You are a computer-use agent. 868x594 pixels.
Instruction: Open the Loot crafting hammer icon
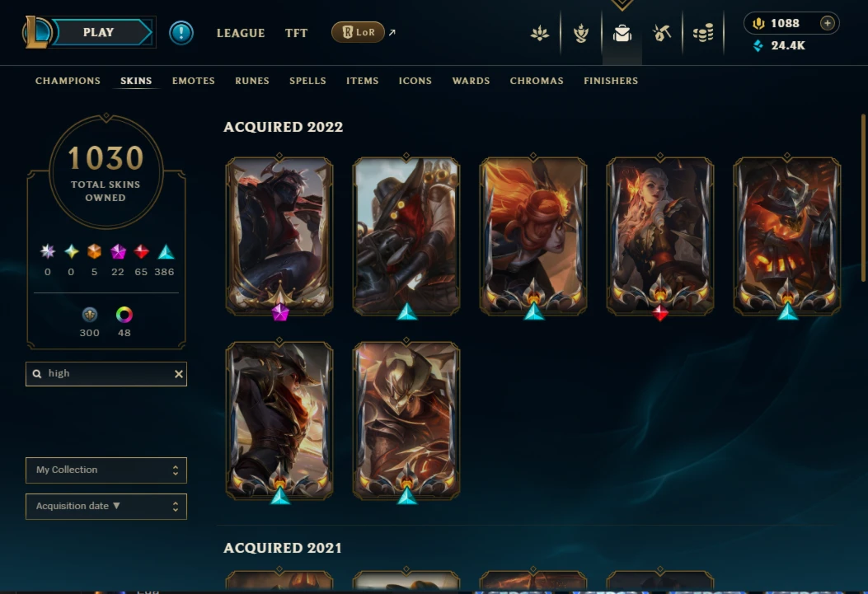click(x=662, y=33)
